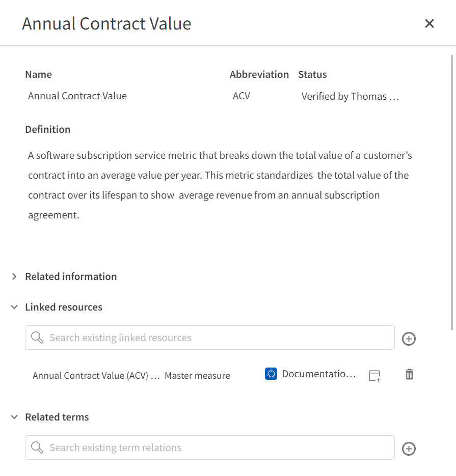Collapse the Linked resources section

14,307
